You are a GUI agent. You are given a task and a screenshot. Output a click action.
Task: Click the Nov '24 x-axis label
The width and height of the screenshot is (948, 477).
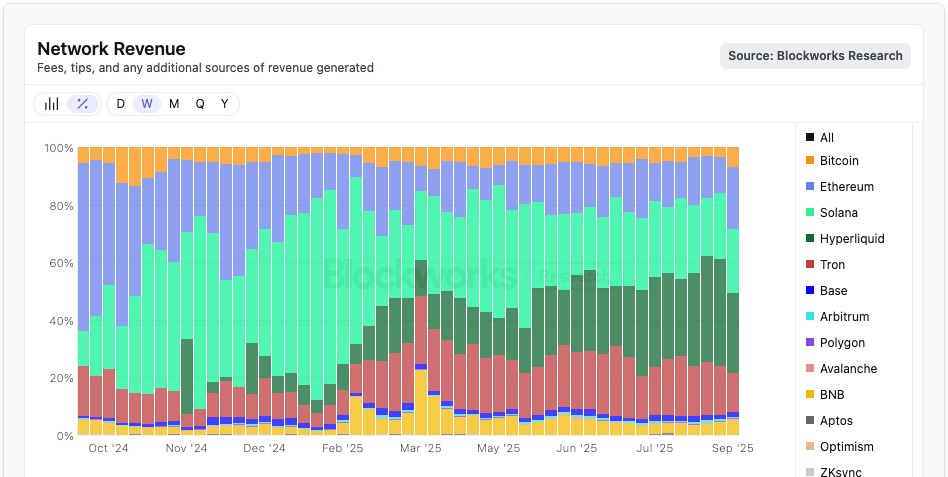(187, 449)
